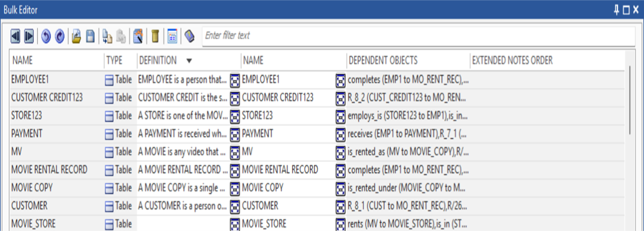Open definition editor icon for EMPLOYEE1
The height and width of the screenshot is (231, 644).
(x=235, y=81)
